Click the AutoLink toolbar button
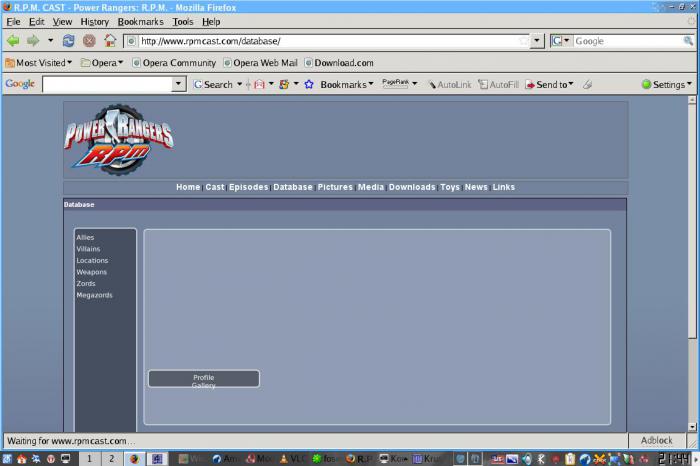 tap(450, 84)
